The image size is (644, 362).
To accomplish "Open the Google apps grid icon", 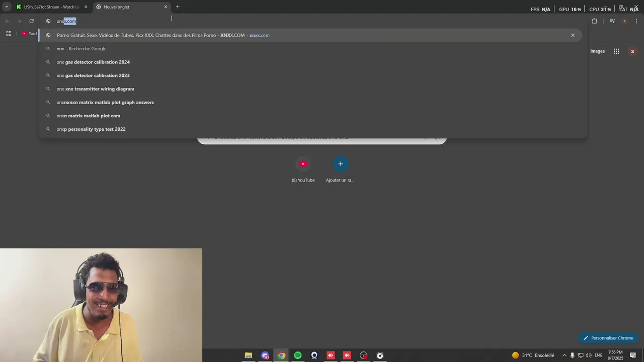I will click(616, 51).
